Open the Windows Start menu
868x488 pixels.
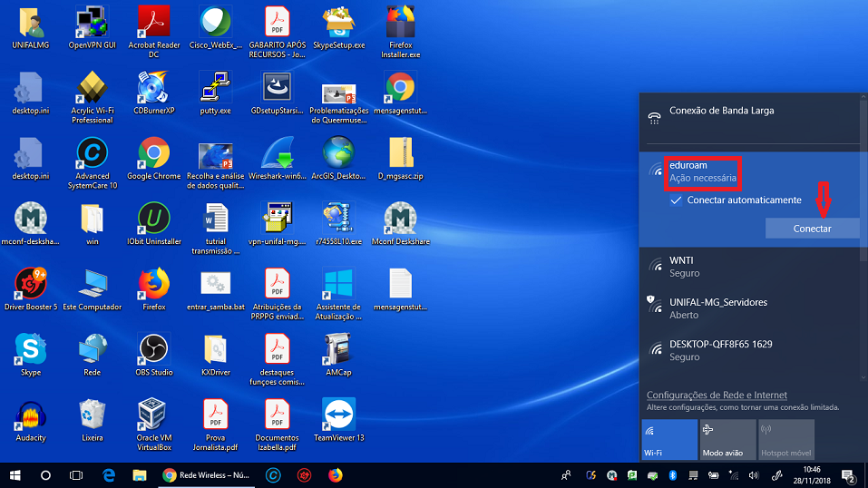point(15,475)
